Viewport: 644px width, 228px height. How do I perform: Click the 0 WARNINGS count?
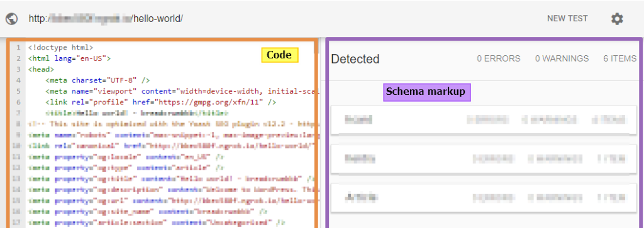coord(562,58)
